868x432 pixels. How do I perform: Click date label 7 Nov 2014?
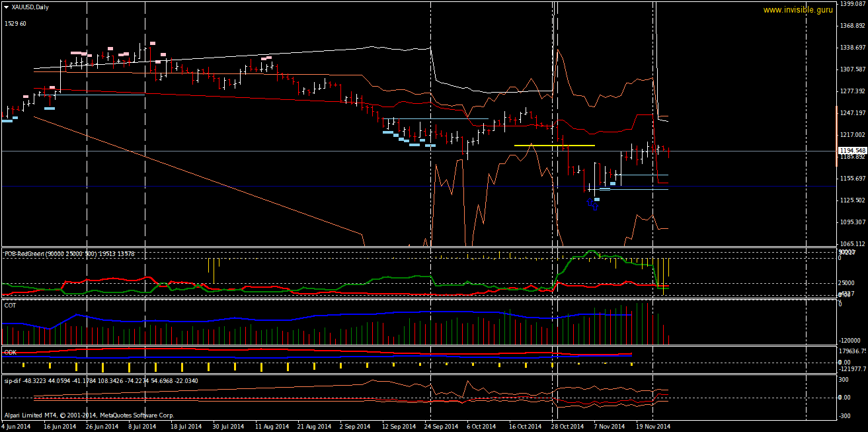click(x=609, y=427)
